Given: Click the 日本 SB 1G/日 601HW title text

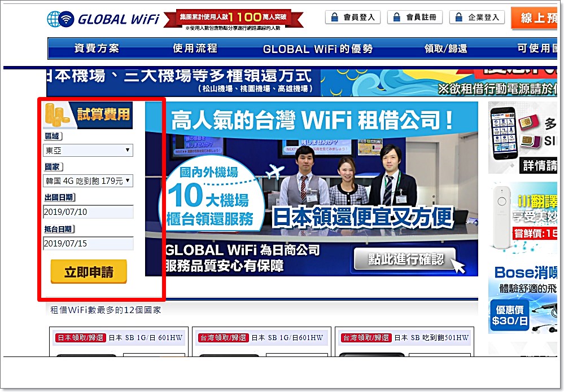Looking at the screenshot, I should pos(146,338).
